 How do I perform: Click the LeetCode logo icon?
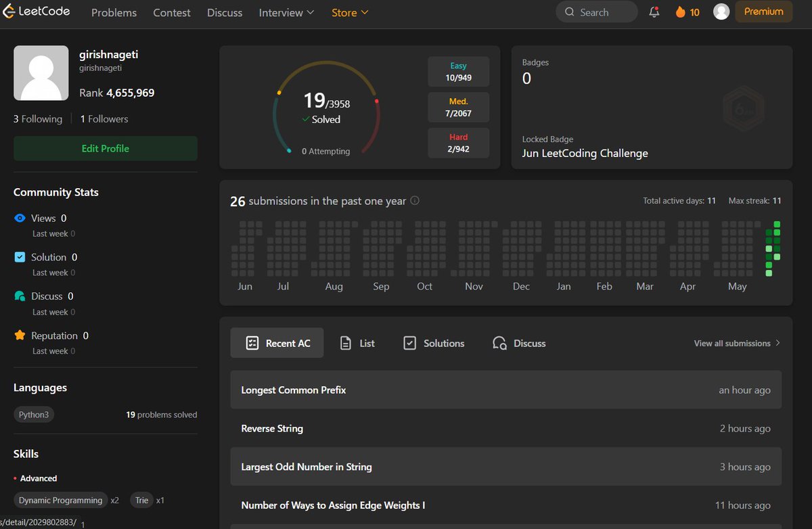9,11
